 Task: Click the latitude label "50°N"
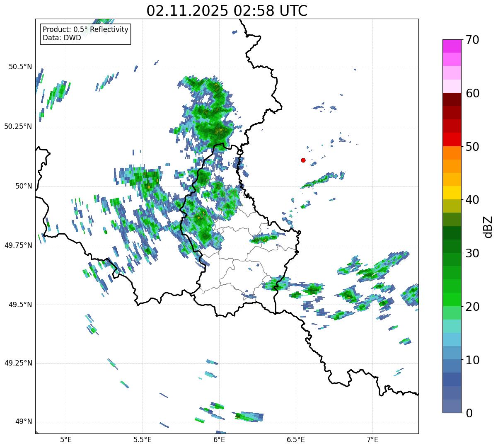click(24, 186)
